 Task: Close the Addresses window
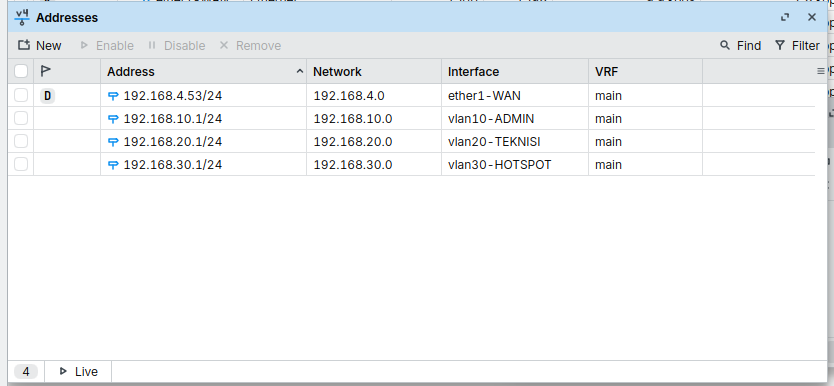(812, 18)
